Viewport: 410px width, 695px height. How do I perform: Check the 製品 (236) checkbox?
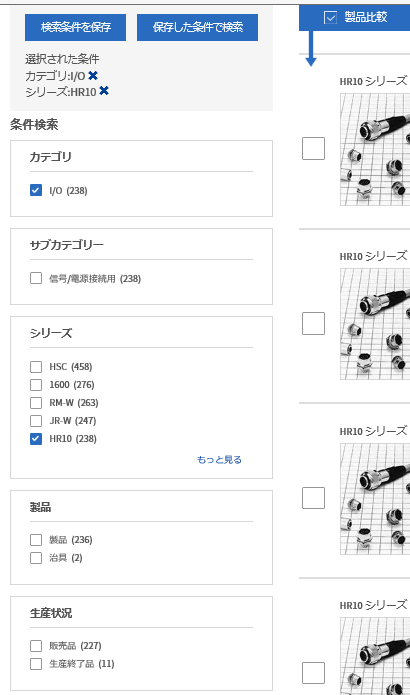36,539
